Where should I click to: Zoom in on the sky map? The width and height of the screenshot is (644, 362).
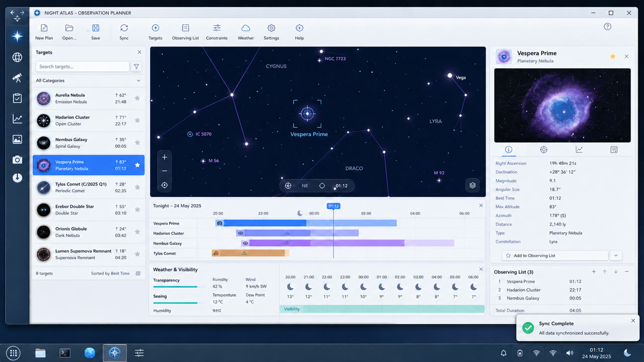(x=165, y=157)
